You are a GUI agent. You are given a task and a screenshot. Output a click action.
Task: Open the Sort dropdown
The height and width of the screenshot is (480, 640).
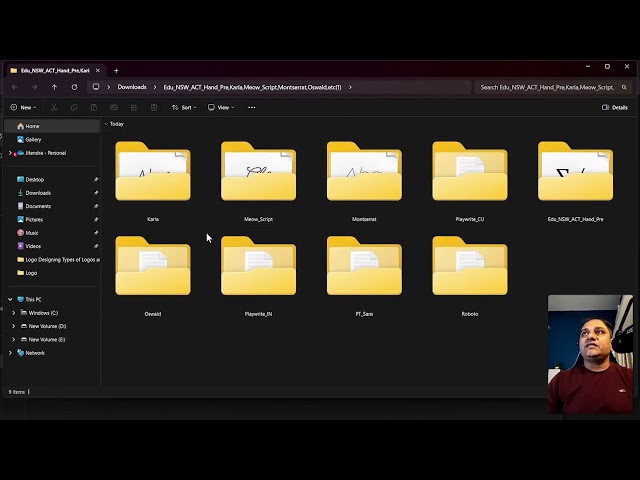pyautogui.click(x=184, y=107)
